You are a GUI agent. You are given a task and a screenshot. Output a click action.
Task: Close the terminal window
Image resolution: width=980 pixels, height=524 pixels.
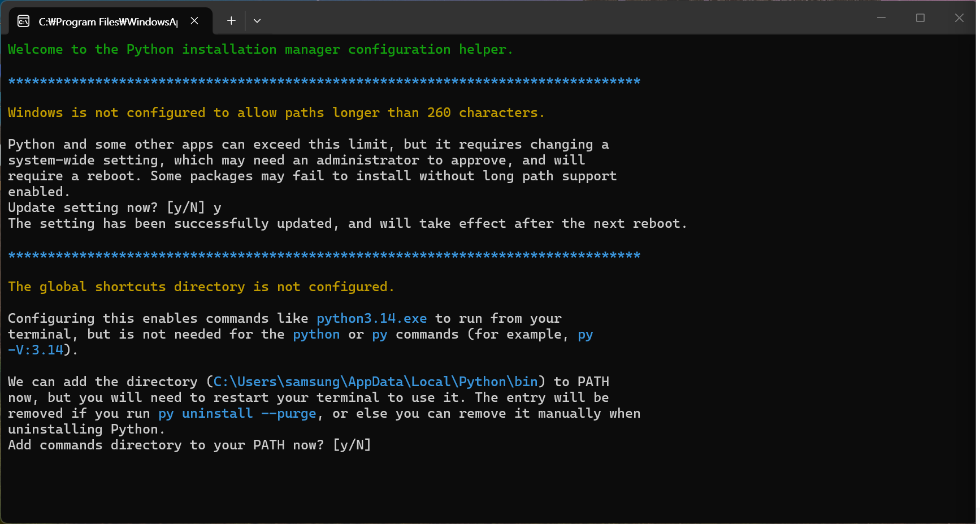click(959, 18)
